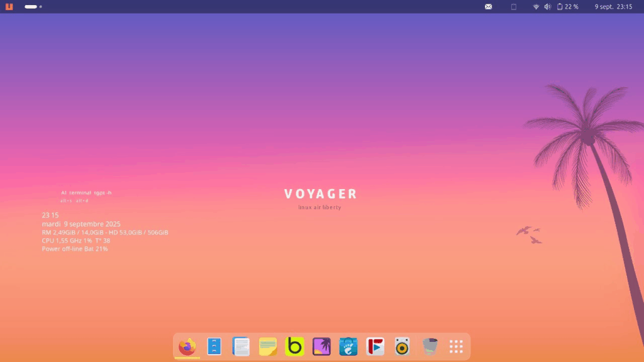Show the applications grid

(456, 346)
